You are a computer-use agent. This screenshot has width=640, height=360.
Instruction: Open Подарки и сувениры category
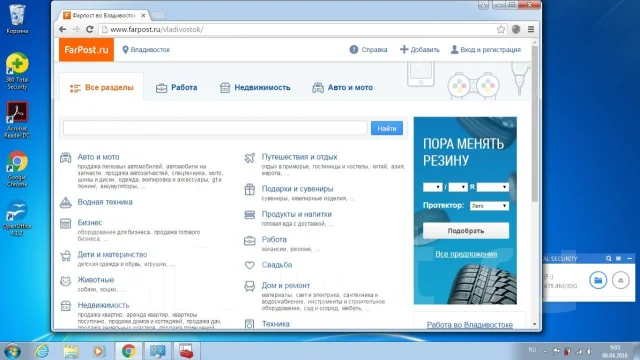[297, 189]
